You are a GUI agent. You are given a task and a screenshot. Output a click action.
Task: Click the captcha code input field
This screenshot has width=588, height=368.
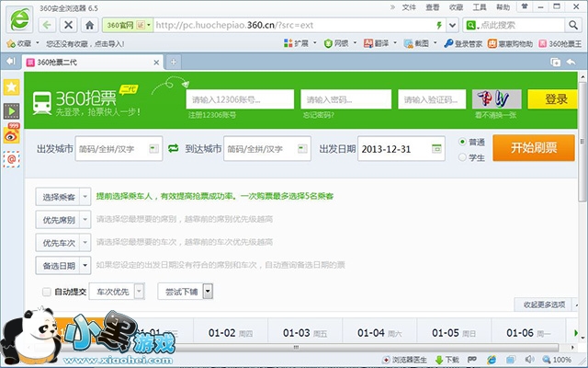(x=432, y=99)
